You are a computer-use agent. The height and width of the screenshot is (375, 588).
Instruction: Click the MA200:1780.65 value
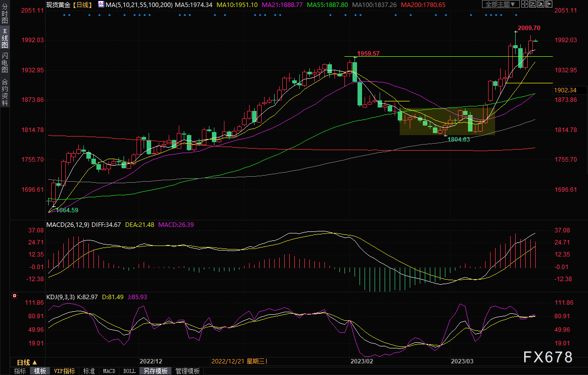tap(423, 5)
